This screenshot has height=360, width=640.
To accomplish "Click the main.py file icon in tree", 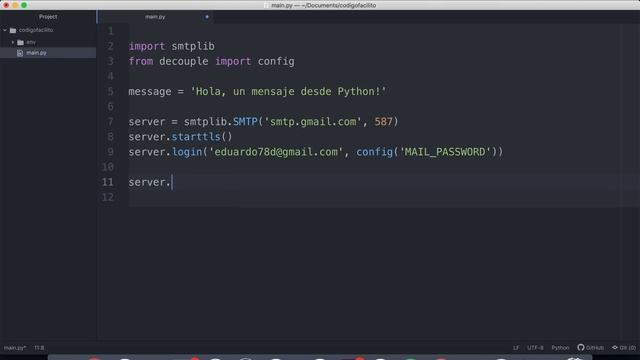I will point(20,53).
